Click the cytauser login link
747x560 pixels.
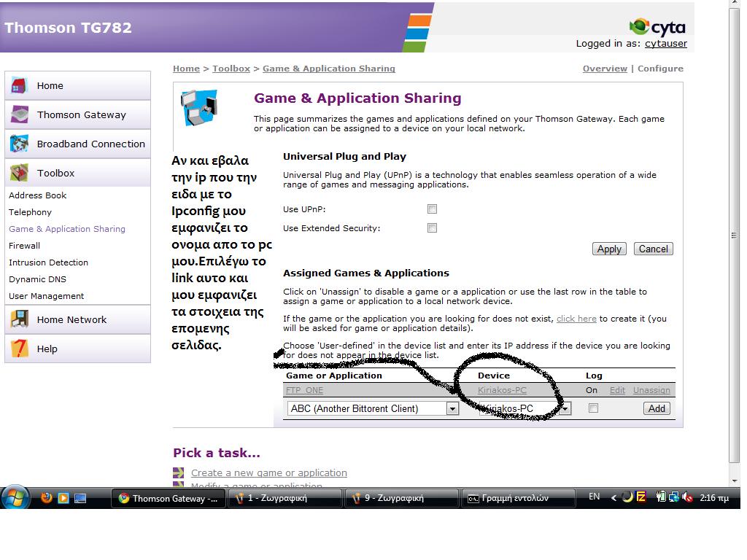[x=666, y=43]
